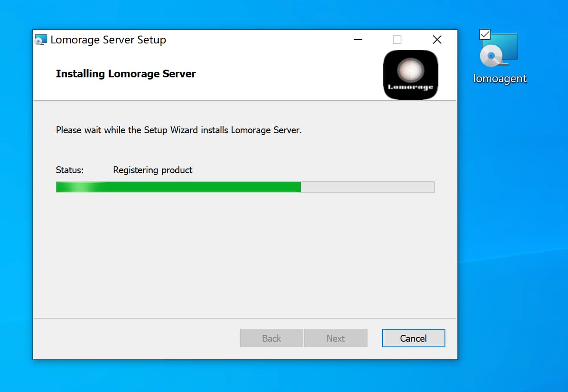This screenshot has width=568, height=392.
Task: Click the "Please wait while the Setup Wizard" message
Action: point(179,130)
